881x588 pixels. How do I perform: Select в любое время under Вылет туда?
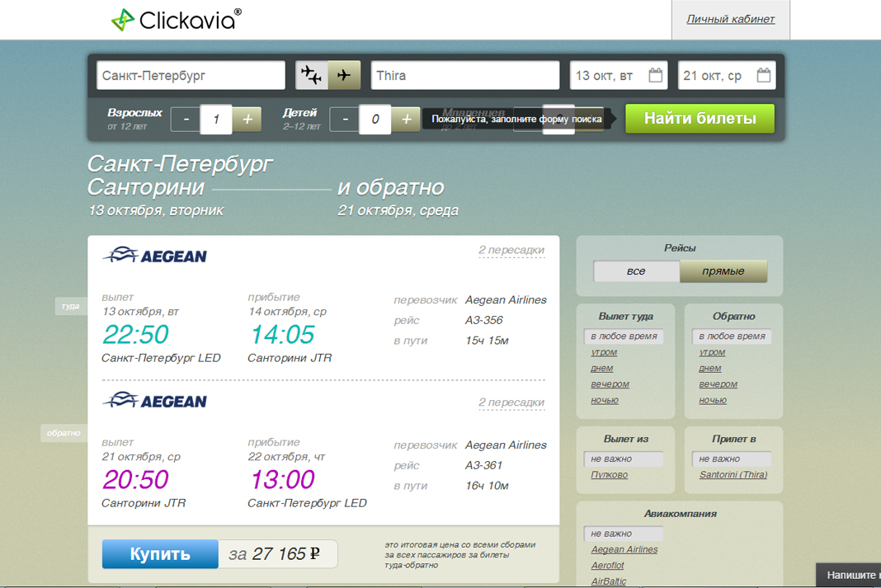[624, 336]
